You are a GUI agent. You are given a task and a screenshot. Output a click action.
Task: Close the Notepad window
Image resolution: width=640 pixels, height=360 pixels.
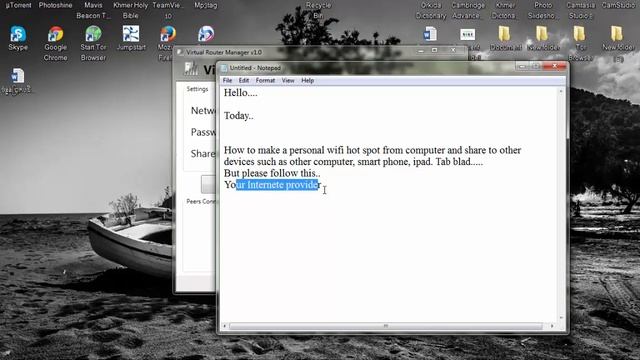[x=554, y=66]
